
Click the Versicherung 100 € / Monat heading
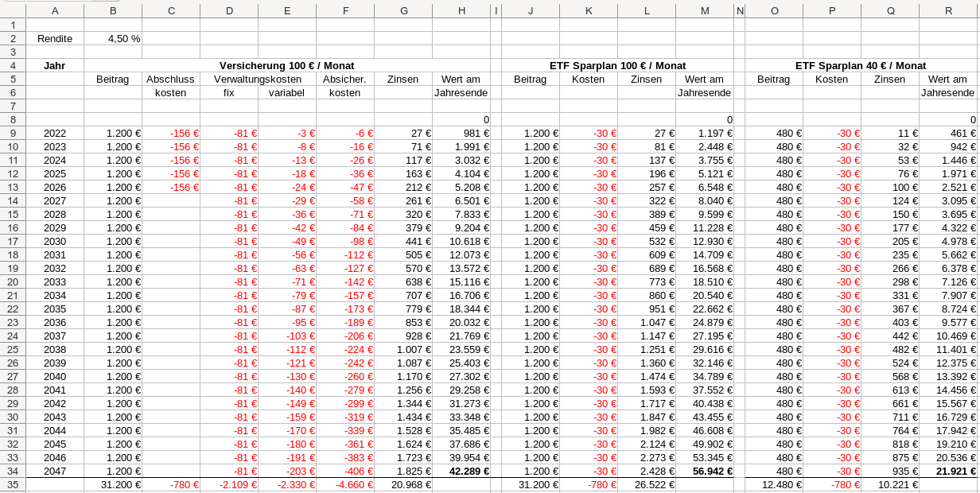(x=287, y=65)
